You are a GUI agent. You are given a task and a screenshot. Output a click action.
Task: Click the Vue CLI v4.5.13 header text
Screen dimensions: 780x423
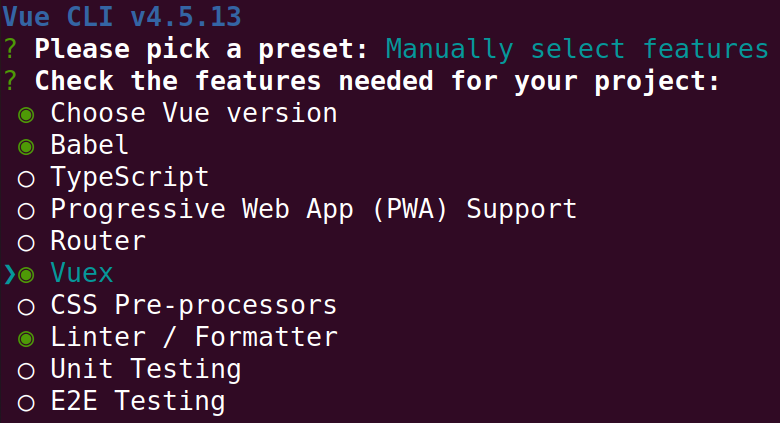click(x=122, y=16)
